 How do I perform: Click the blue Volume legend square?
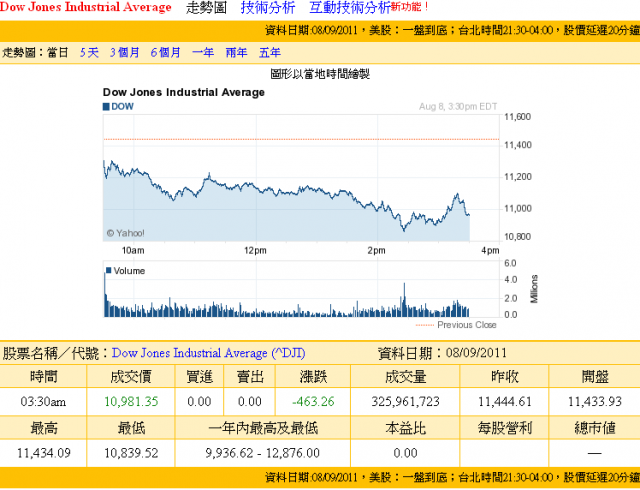pyautogui.click(x=109, y=270)
